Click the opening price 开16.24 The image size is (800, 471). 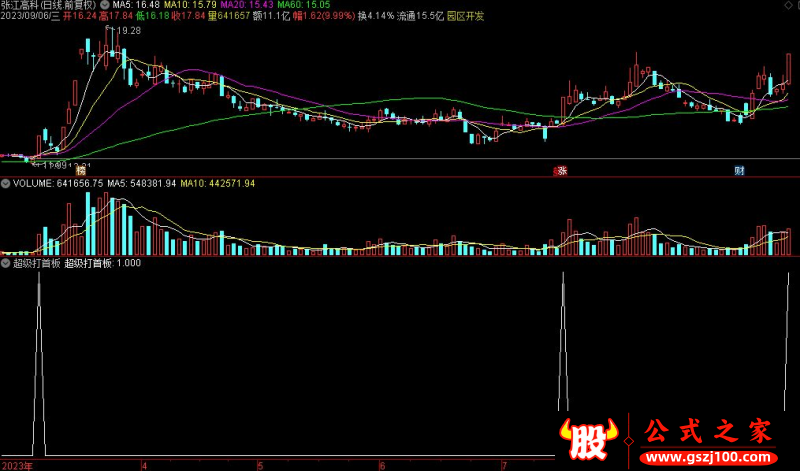[x=80, y=16]
